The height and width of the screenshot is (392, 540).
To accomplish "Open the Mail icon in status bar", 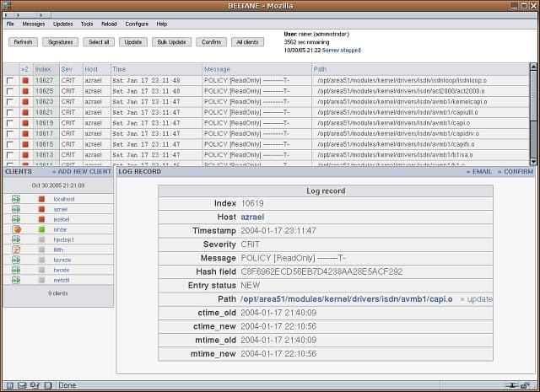I will (22, 385).
